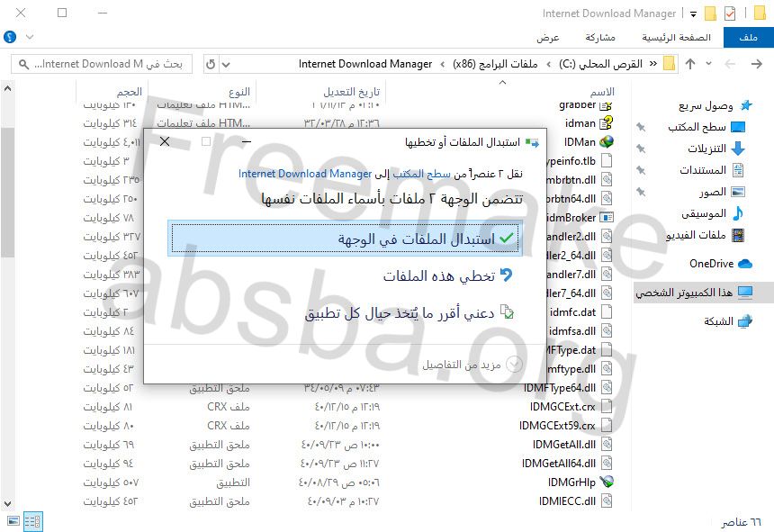
Task: Select IDMGCExt59.crx file
Action: pyautogui.click(x=565, y=426)
